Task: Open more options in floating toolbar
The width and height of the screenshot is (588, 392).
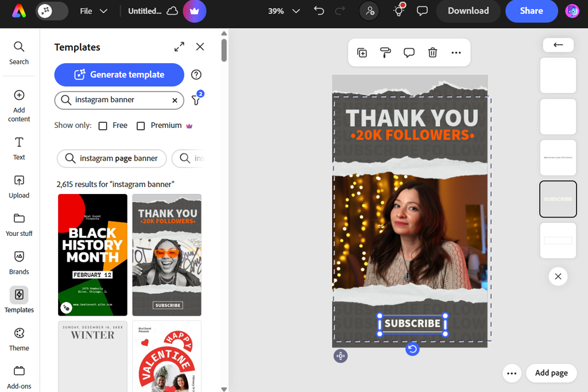Action: pyautogui.click(x=456, y=53)
